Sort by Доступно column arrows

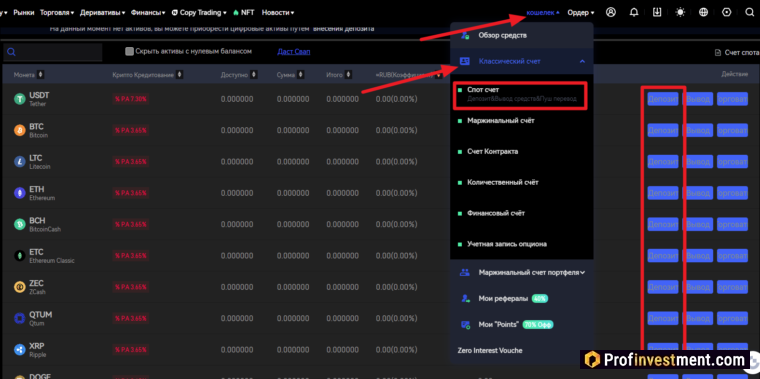coord(253,75)
